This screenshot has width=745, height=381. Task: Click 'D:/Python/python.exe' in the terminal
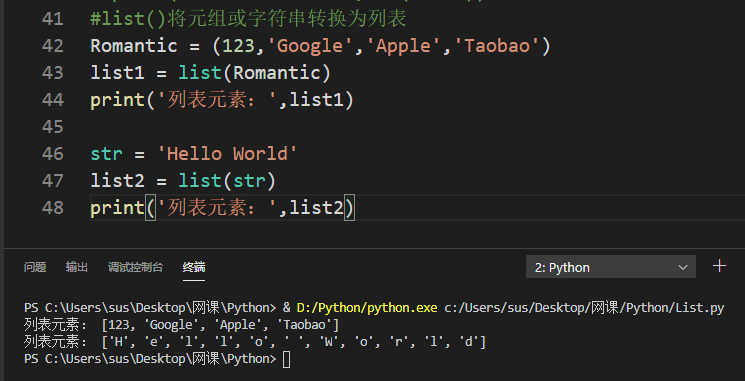pyautogui.click(x=367, y=308)
